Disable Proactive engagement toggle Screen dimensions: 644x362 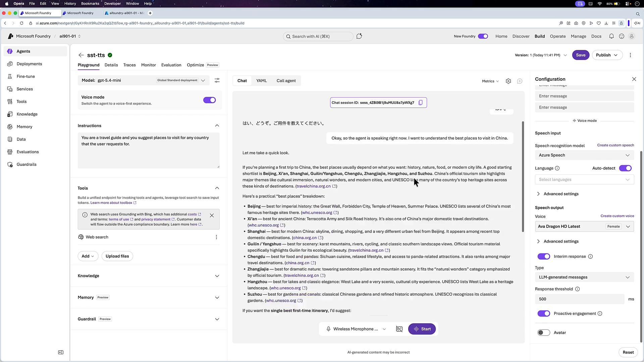point(544,313)
